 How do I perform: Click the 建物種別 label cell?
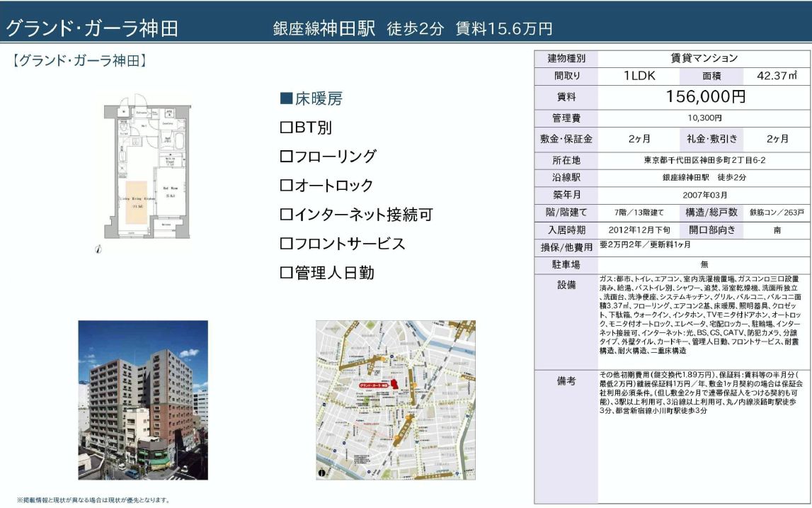click(x=566, y=58)
